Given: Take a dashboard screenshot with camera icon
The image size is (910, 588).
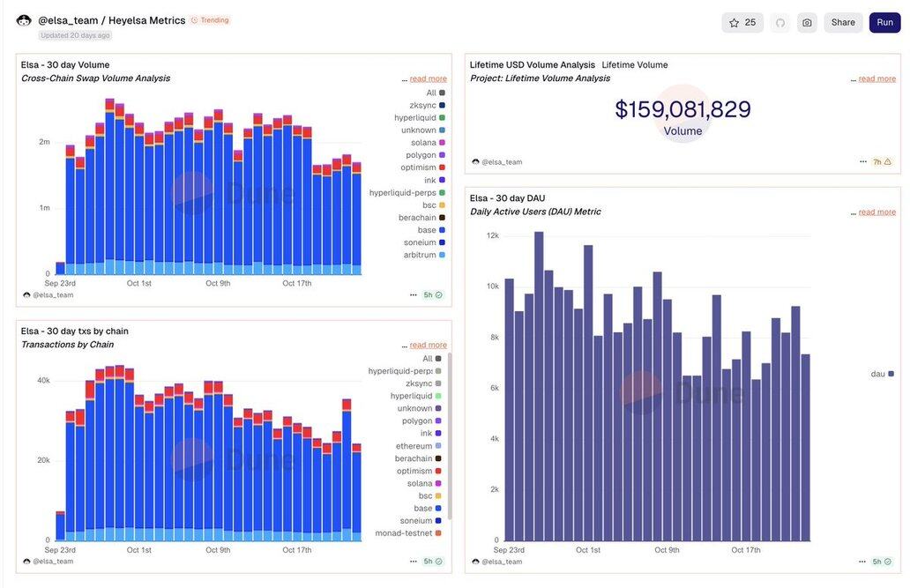Looking at the screenshot, I should tap(806, 23).
